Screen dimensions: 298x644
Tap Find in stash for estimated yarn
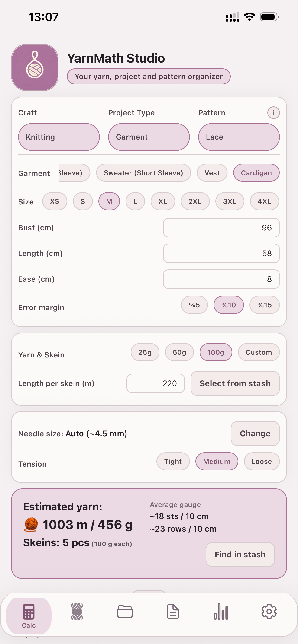(x=240, y=555)
